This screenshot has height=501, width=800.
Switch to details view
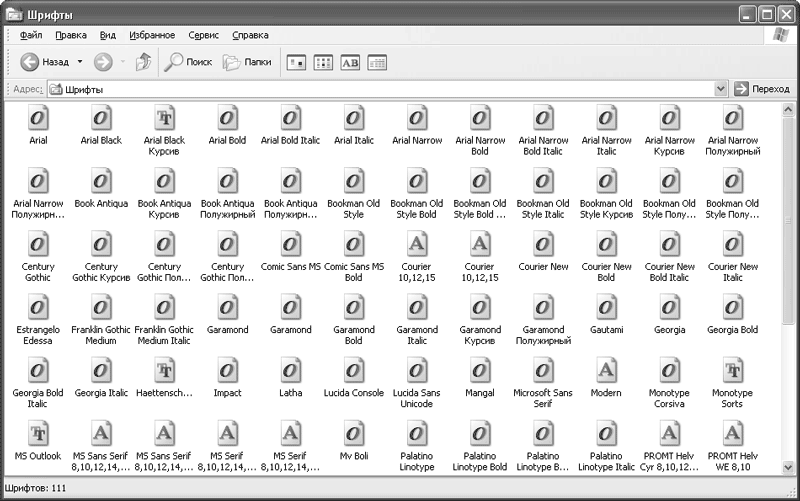click(x=377, y=63)
